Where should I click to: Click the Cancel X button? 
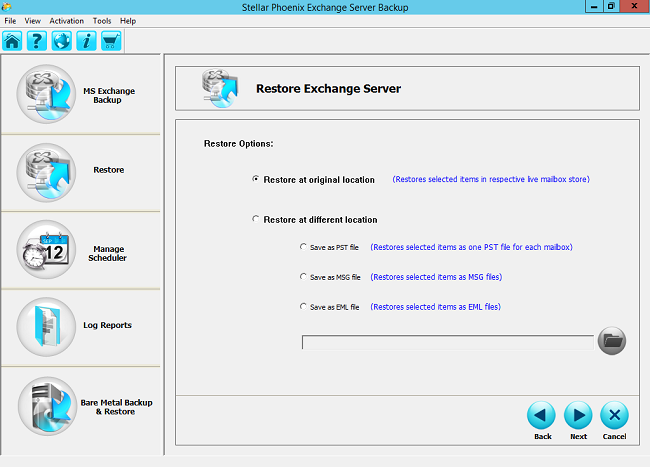click(614, 415)
